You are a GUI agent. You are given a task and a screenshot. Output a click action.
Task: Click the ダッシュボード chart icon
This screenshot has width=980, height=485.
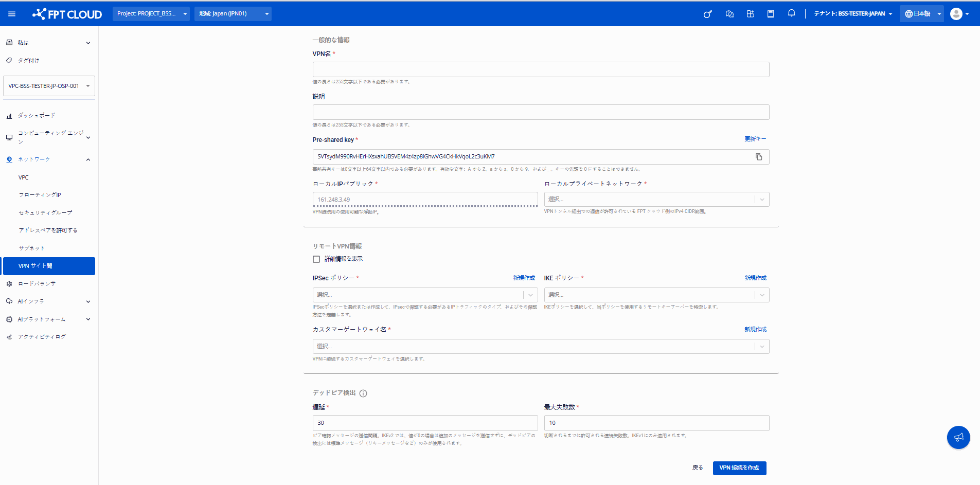click(x=9, y=116)
